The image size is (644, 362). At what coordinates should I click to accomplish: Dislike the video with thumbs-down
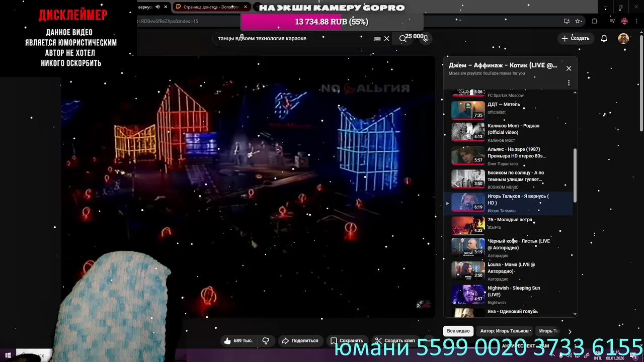(266, 341)
